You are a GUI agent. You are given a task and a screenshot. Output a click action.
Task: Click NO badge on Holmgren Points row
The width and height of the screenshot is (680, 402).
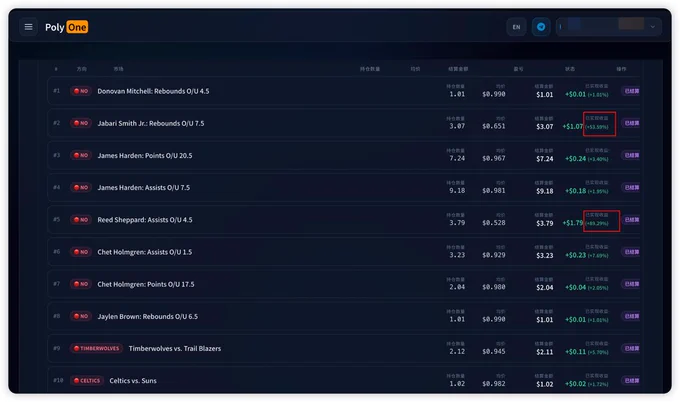(x=81, y=284)
